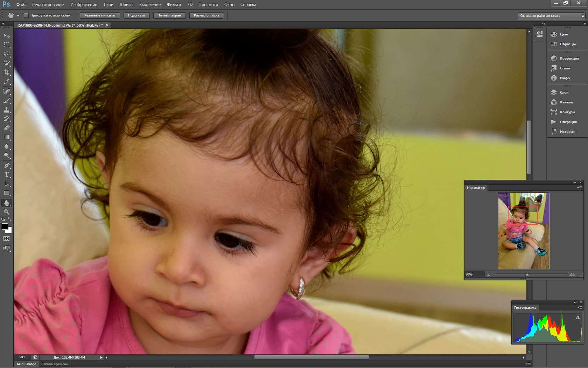Image resolution: width=588 pixels, height=368 pixels.
Task: Select the Eyedropper tool
Action: click(7, 81)
